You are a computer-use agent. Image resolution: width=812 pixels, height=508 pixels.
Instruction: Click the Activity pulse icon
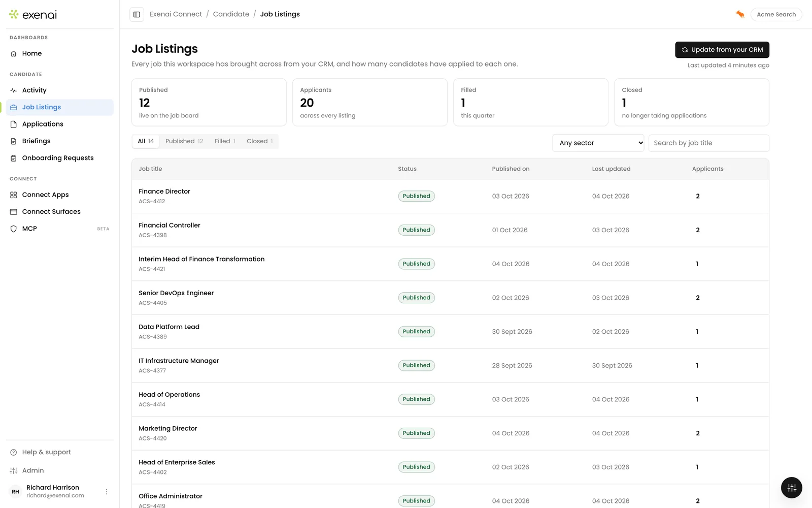tap(14, 90)
